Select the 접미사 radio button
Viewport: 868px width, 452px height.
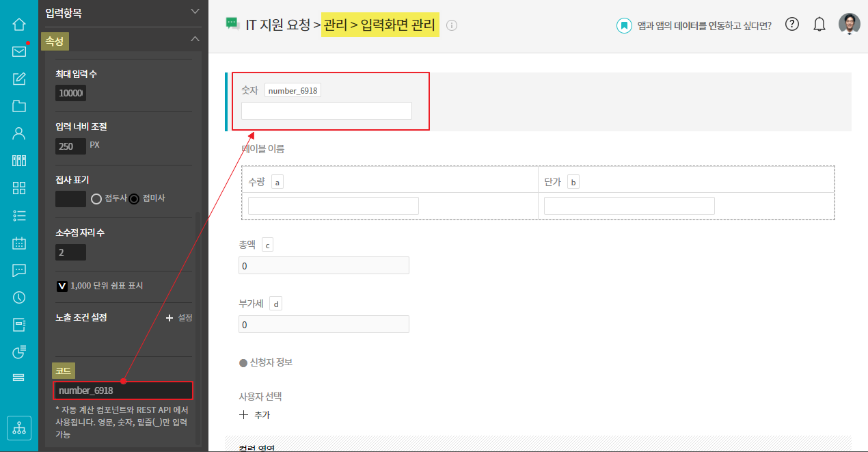tap(134, 199)
